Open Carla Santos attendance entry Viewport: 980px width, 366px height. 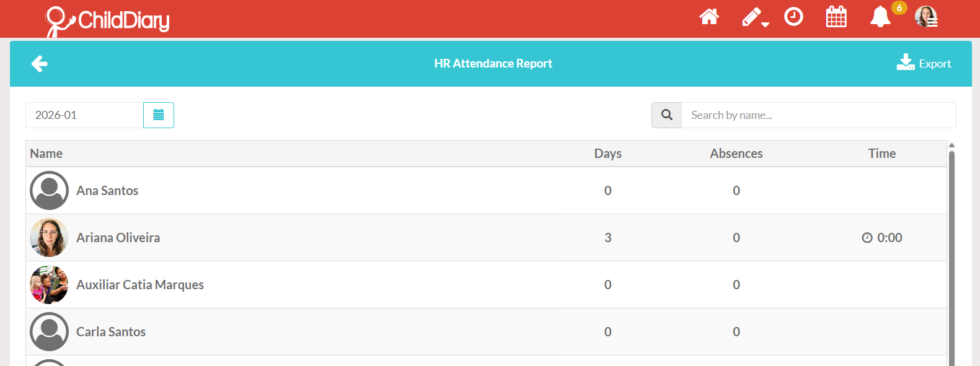click(x=487, y=332)
